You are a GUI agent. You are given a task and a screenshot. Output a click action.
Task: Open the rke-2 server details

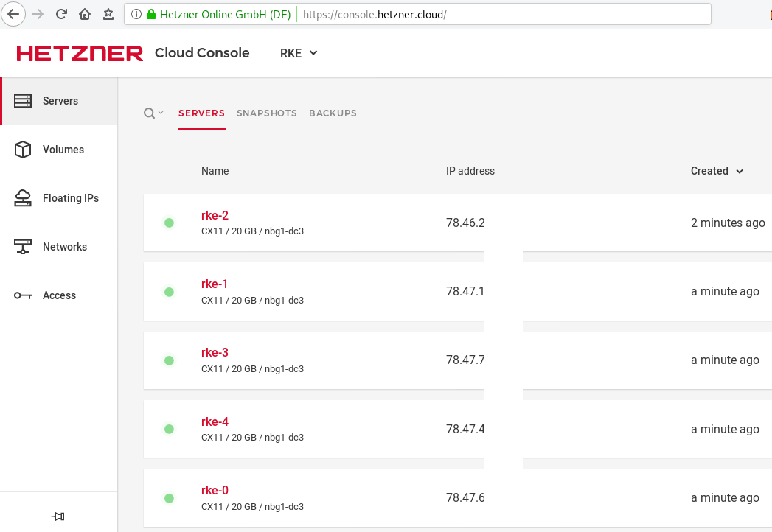coord(215,216)
